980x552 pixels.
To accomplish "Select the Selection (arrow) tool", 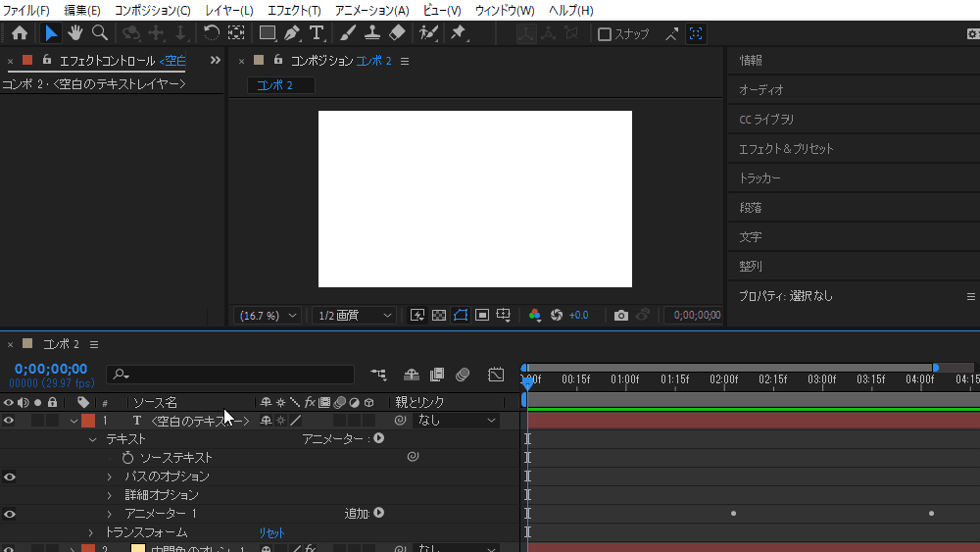I will coord(51,33).
